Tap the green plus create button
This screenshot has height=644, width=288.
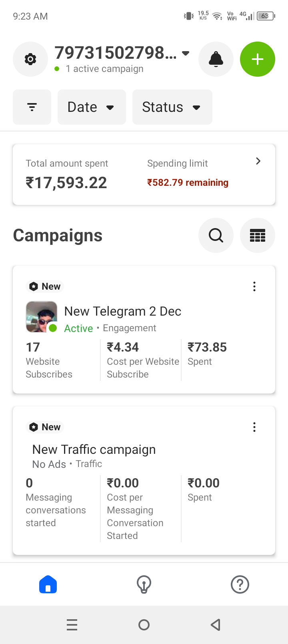pyautogui.click(x=258, y=59)
